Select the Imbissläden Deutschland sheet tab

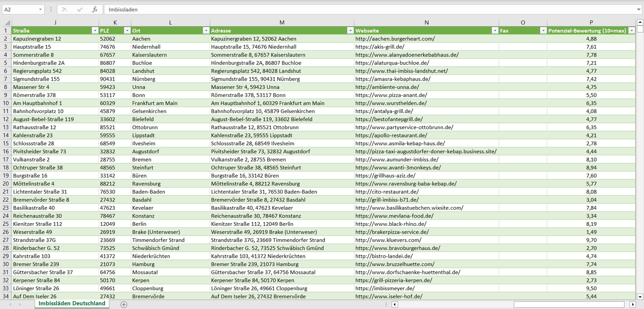click(72, 304)
